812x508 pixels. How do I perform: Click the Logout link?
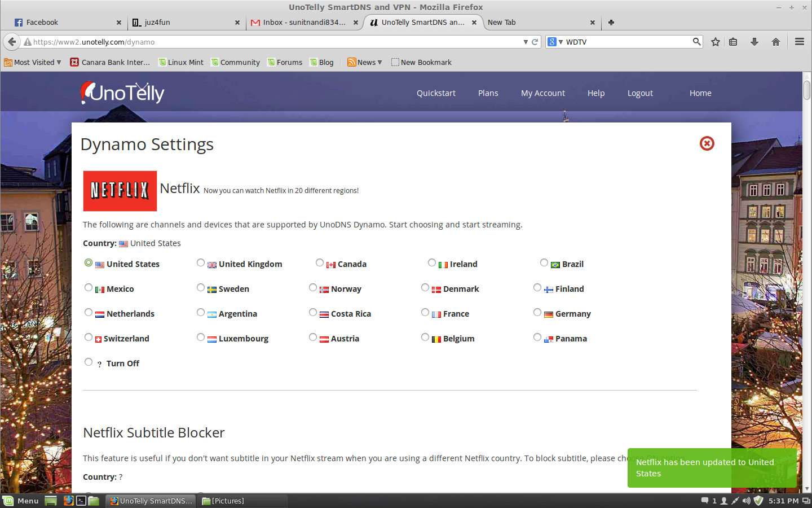pyautogui.click(x=640, y=93)
